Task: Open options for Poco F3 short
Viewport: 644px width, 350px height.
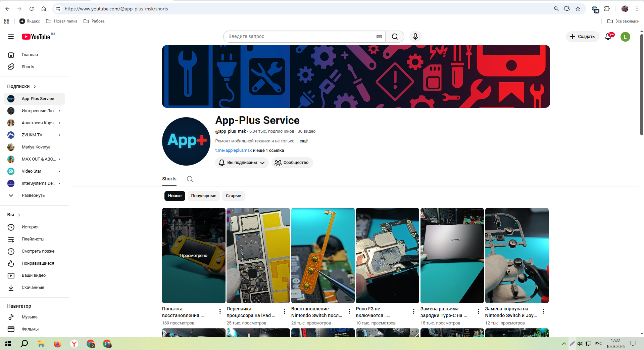Action: pos(413,312)
